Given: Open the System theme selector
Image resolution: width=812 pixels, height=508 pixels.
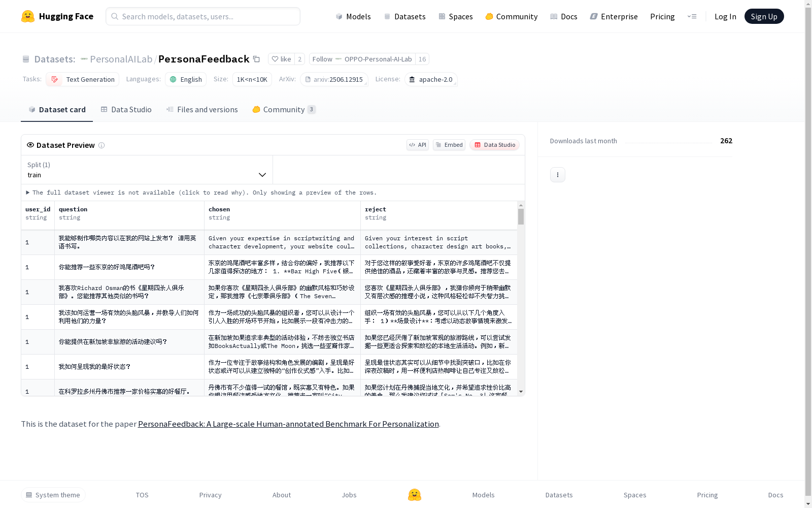Looking at the screenshot, I should click(x=53, y=495).
